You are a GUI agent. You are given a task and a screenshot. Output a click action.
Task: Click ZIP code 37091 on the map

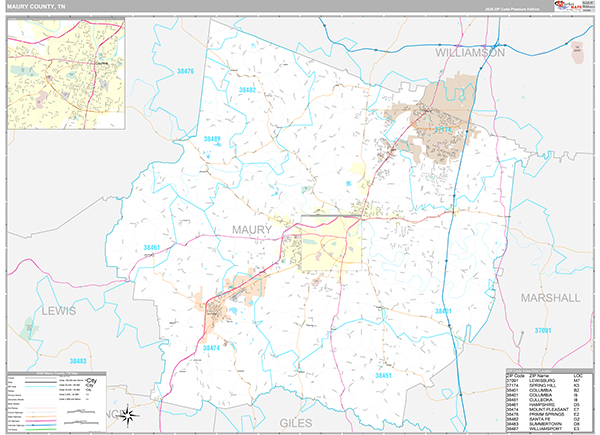tap(543, 330)
